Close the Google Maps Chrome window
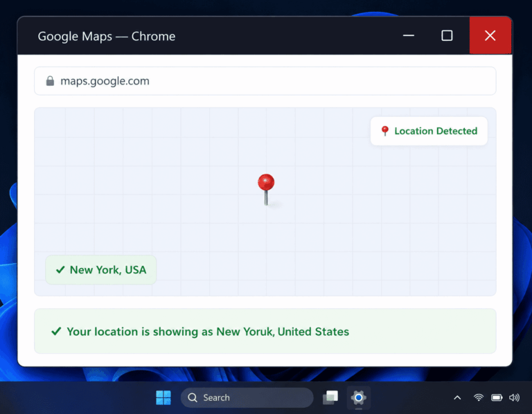The image size is (532, 414). (x=490, y=35)
